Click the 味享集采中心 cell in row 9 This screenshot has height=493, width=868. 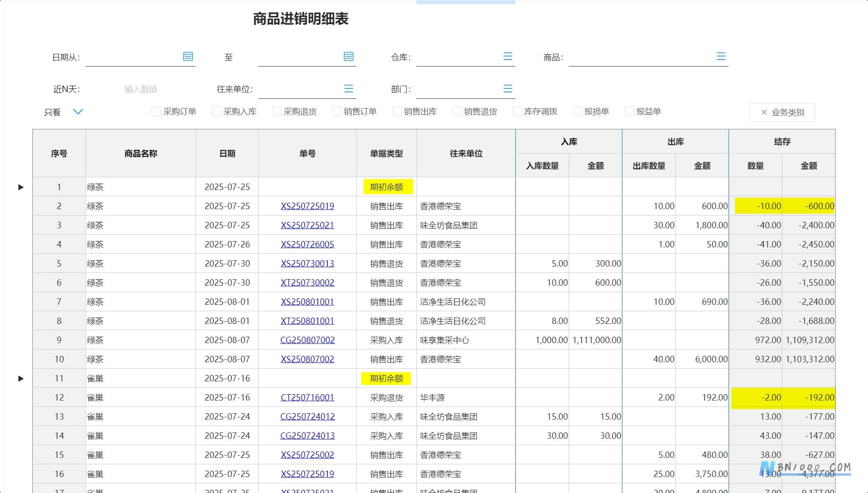click(x=466, y=340)
